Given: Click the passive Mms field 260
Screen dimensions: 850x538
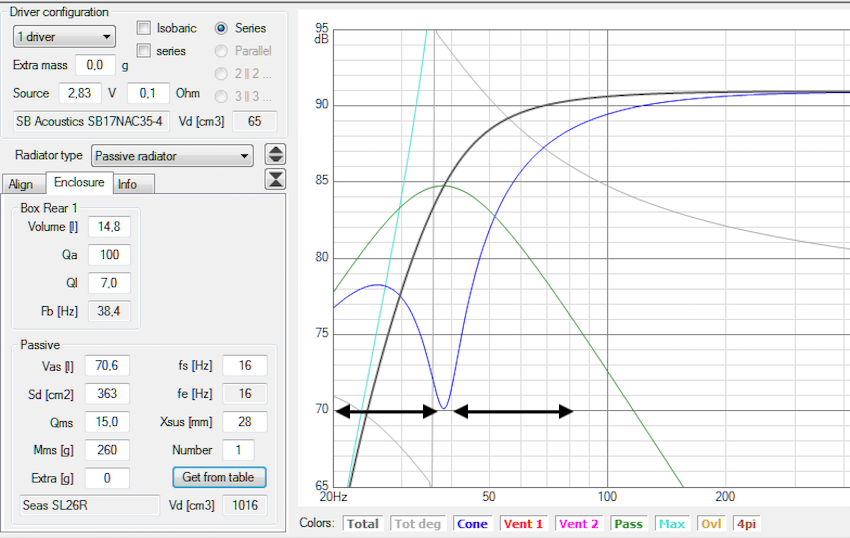Looking at the screenshot, I should tap(107, 450).
